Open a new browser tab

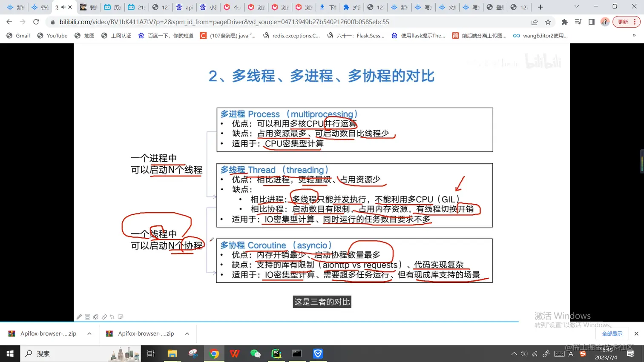(540, 7)
